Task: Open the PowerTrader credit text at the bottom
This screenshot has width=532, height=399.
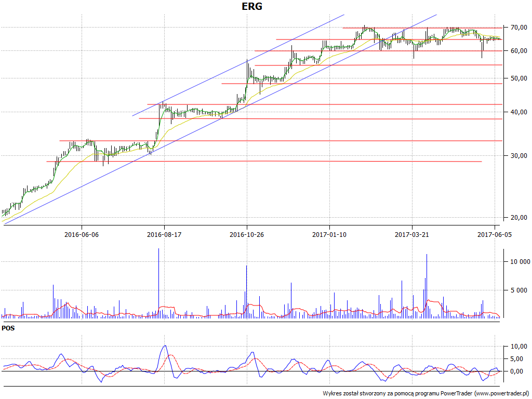Action: click(426, 394)
